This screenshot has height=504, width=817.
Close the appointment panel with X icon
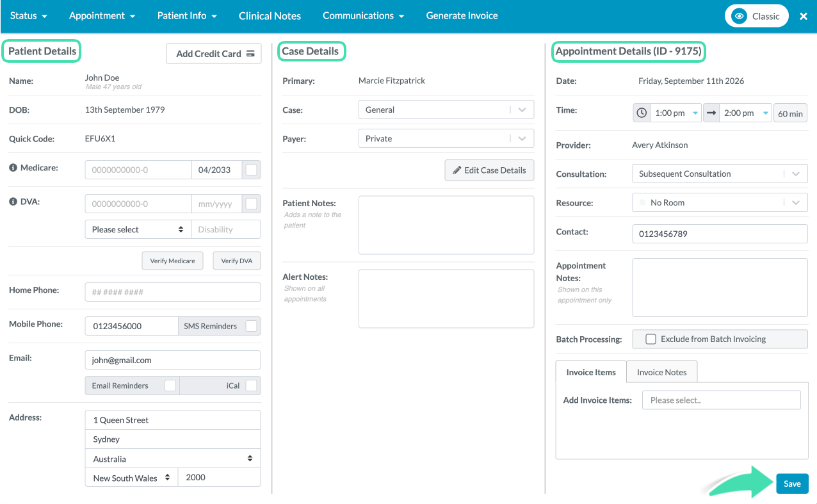804,16
